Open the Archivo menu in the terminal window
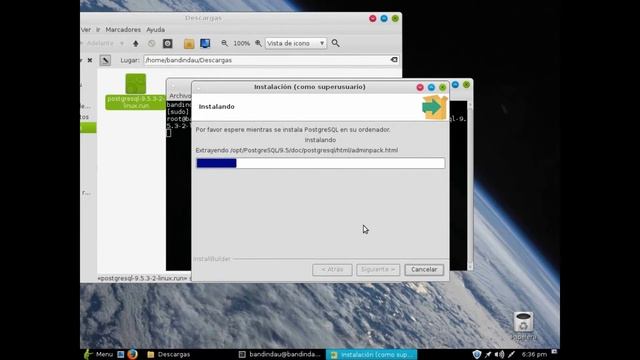Image resolution: width=640 pixels, height=360 pixels. 180,96
